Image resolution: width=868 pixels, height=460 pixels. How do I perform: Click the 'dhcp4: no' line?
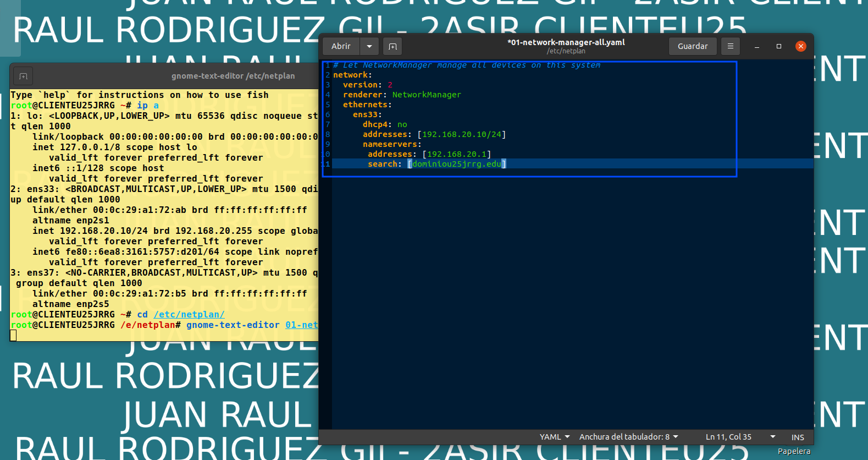(385, 124)
